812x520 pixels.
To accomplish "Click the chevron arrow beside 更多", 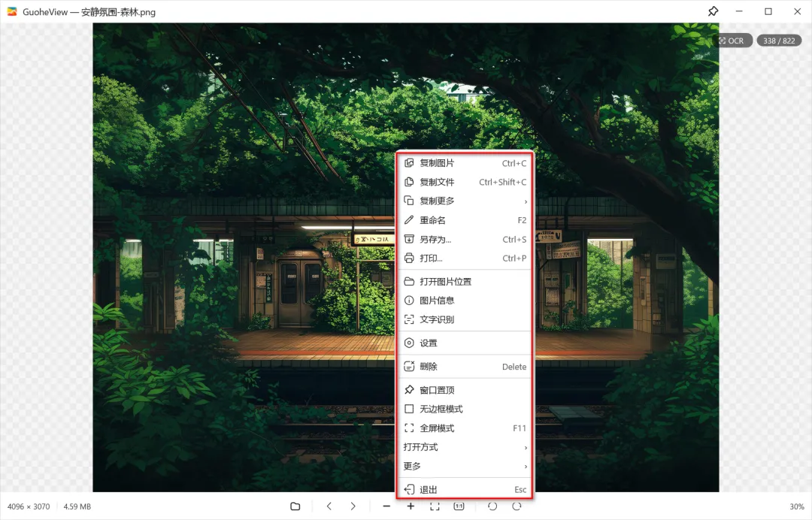I will (x=526, y=467).
